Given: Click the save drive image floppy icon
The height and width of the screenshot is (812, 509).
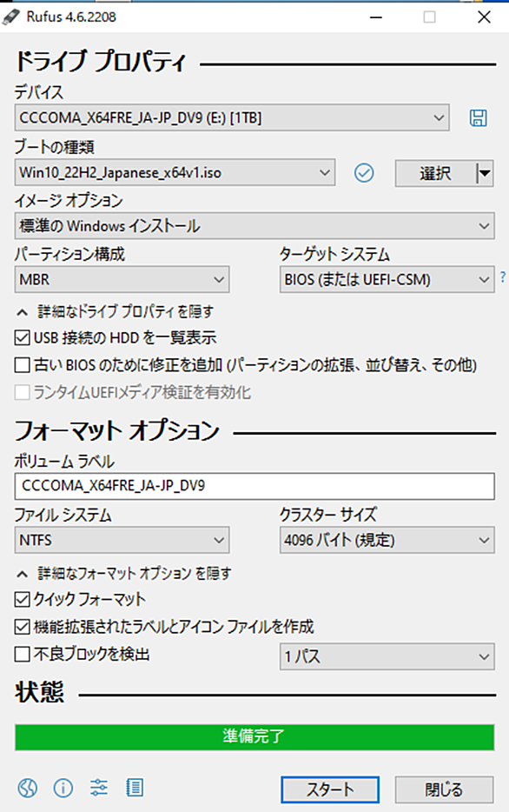Looking at the screenshot, I should (x=478, y=118).
